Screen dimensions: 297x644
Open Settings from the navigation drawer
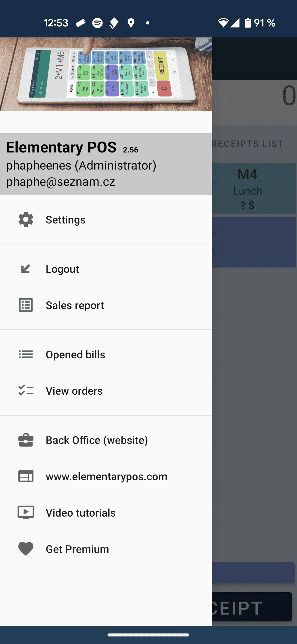pos(65,219)
